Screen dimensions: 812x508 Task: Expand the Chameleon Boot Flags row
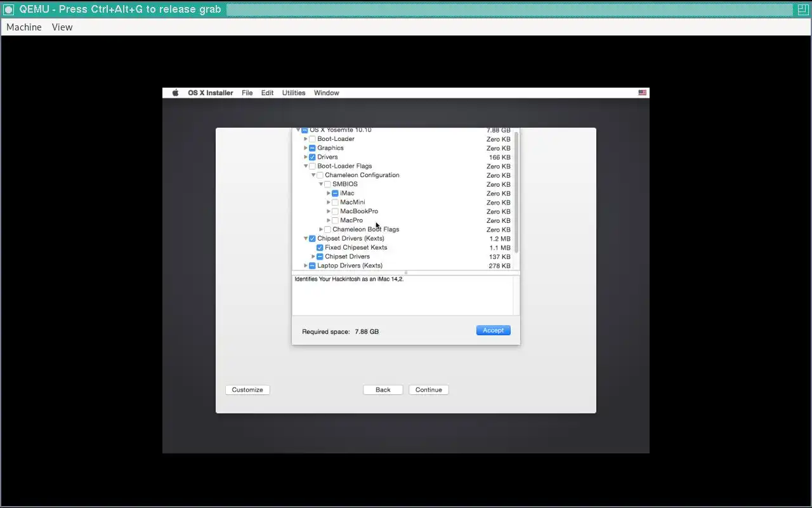point(321,229)
